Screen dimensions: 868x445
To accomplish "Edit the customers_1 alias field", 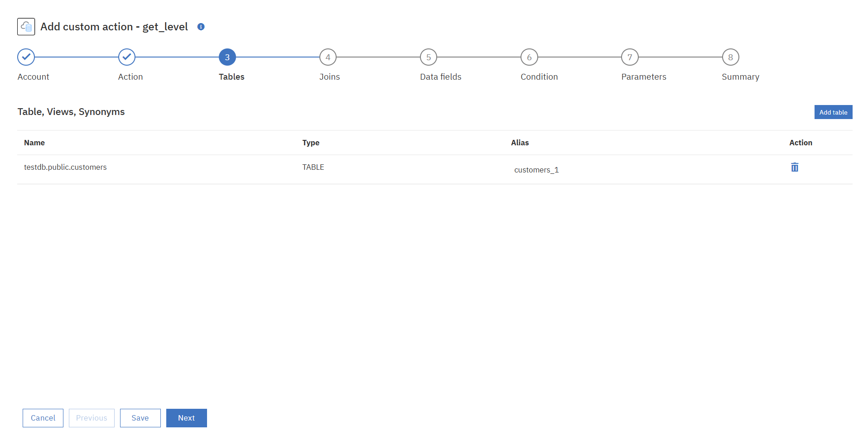I will pyautogui.click(x=536, y=170).
